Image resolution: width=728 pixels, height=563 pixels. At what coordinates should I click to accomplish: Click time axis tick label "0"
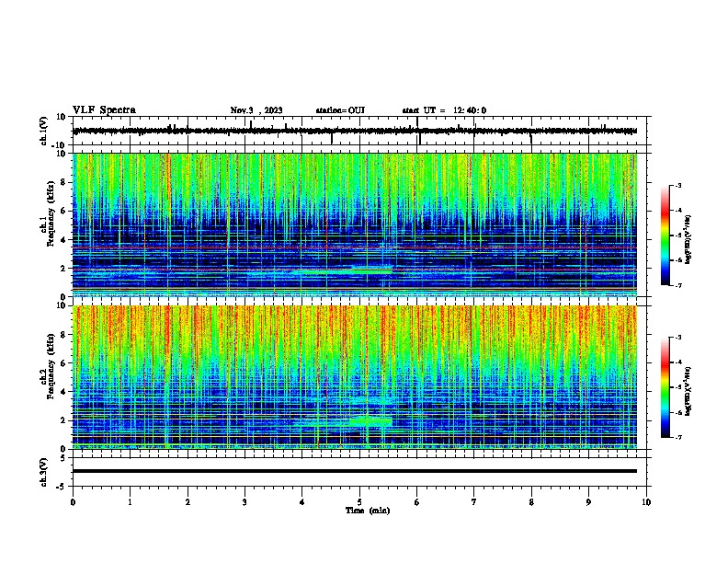pyautogui.click(x=73, y=502)
